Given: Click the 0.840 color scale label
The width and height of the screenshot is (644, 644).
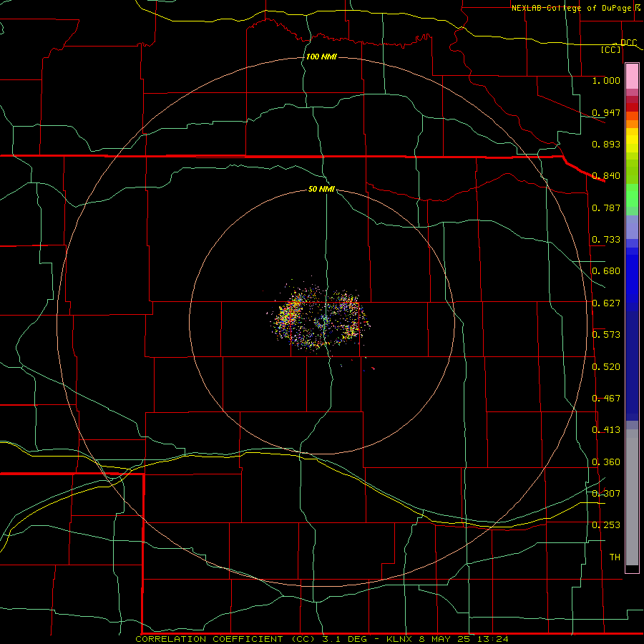Looking at the screenshot, I should click(x=606, y=176).
